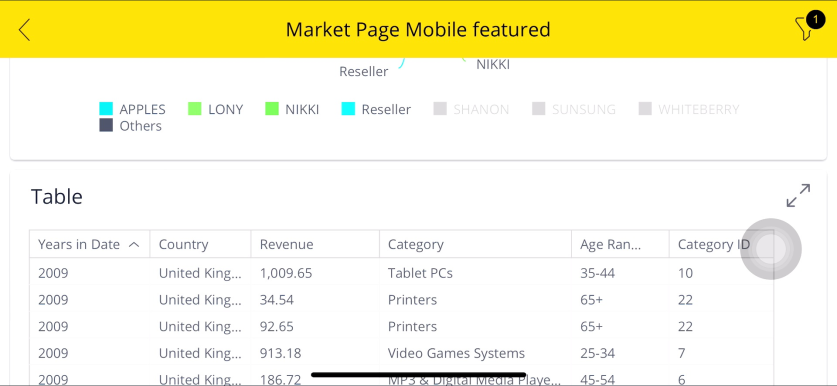
Task: Sort table by Country column header
Action: click(200, 245)
